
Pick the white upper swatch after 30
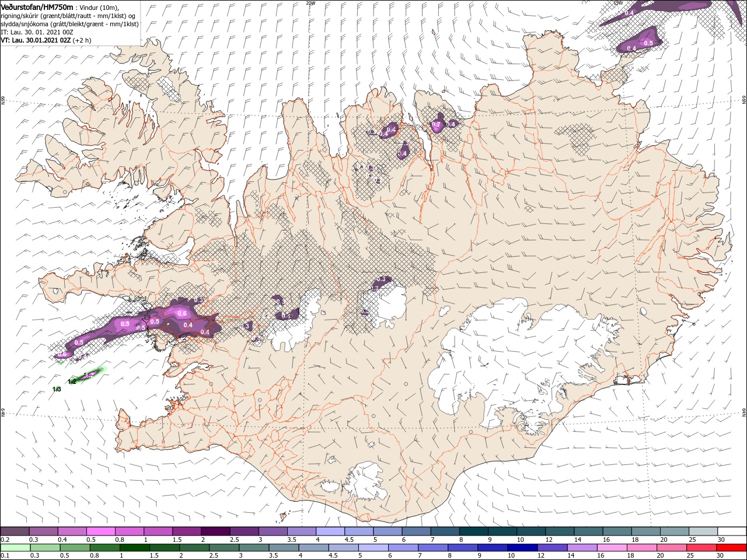pos(732,531)
